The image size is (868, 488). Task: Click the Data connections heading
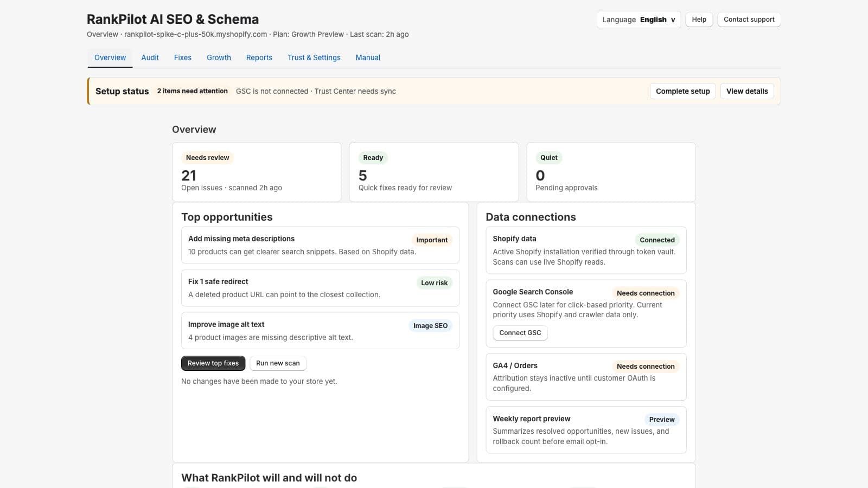coord(531,217)
